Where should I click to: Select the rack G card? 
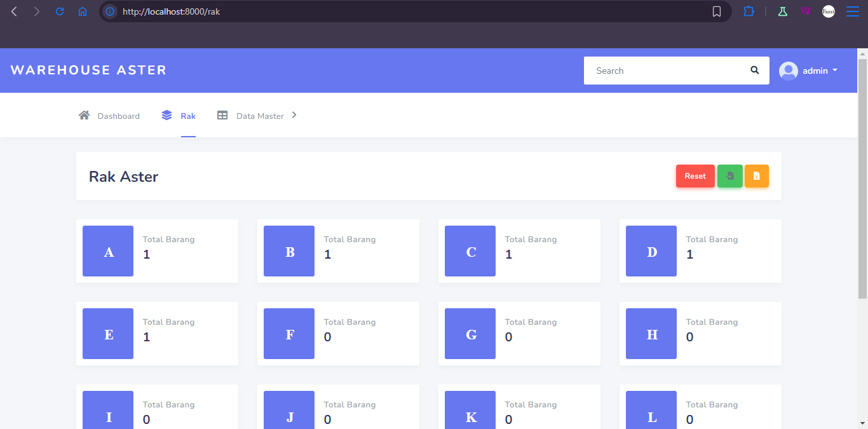pos(519,334)
